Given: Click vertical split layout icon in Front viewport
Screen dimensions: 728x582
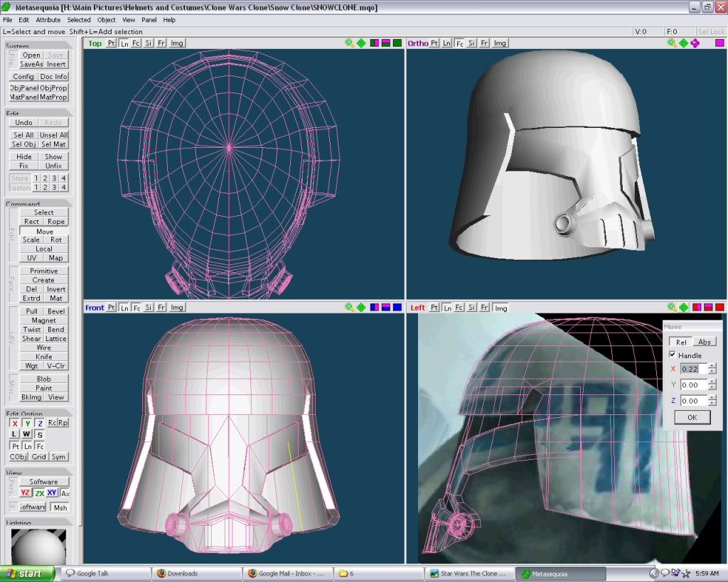Looking at the screenshot, I should [375, 307].
